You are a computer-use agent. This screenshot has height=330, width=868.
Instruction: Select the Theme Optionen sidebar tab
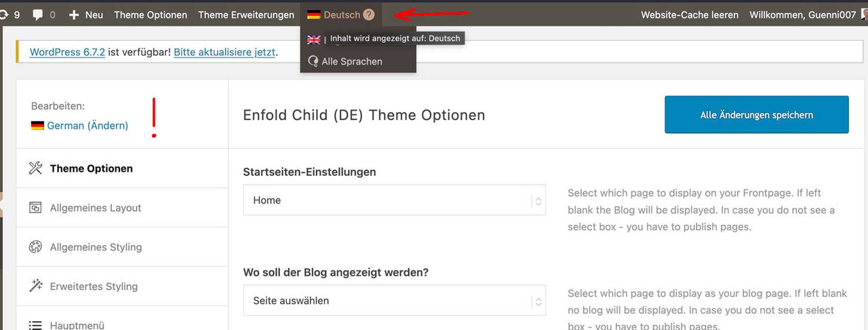[x=122, y=168]
